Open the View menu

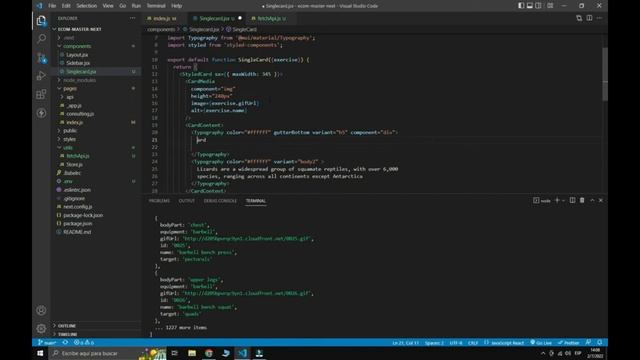[x=108, y=6]
